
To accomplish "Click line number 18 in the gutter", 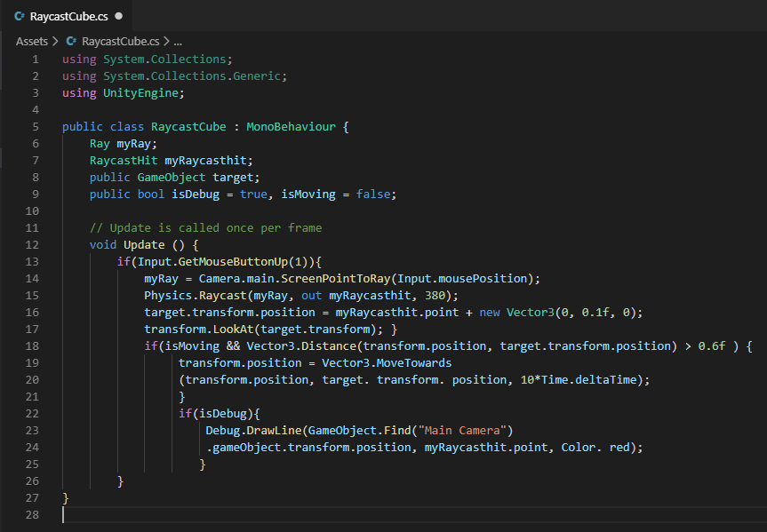I will pos(32,345).
